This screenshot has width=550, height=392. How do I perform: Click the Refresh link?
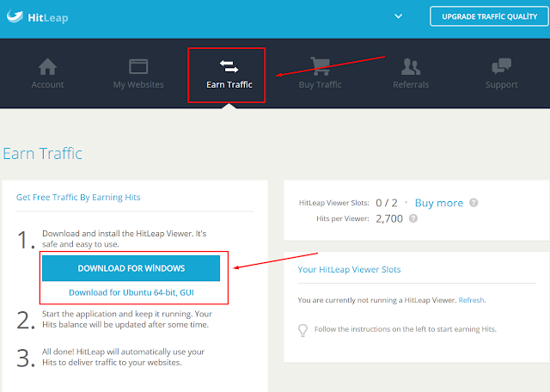click(472, 300)
